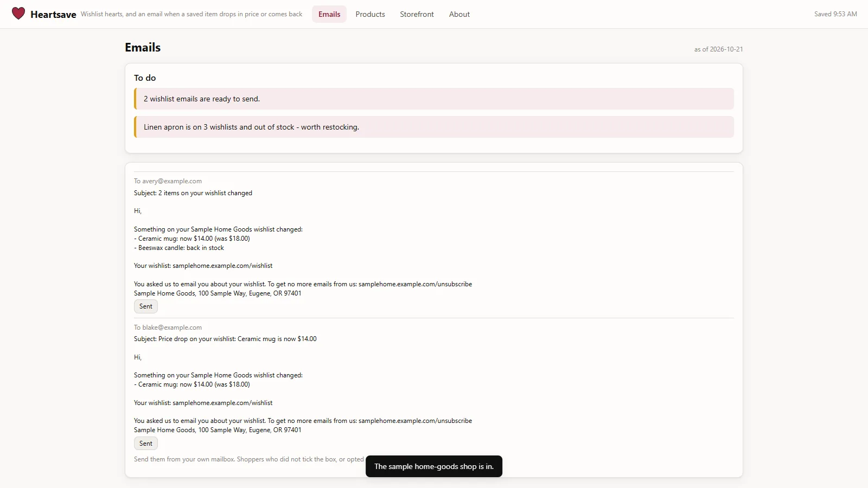Click the Heartsave app title
Viewport: 868px width, 488px height.
(53, 15)
